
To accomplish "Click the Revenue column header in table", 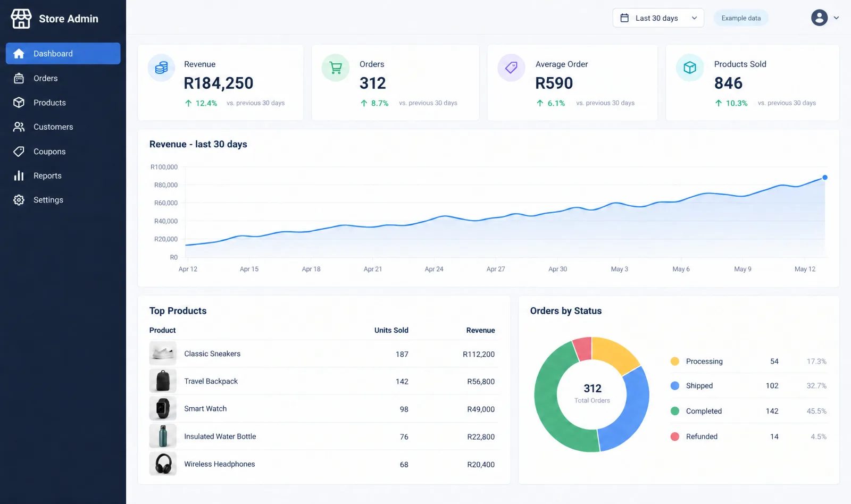I will [481, 330].
